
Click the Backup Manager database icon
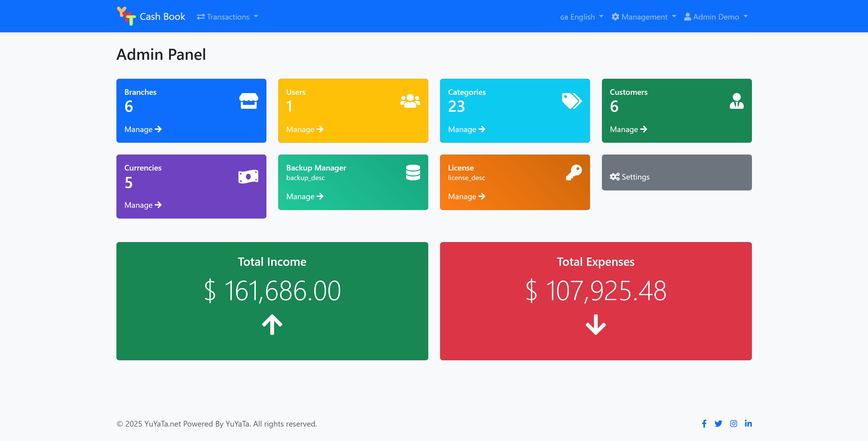point(413,172)
